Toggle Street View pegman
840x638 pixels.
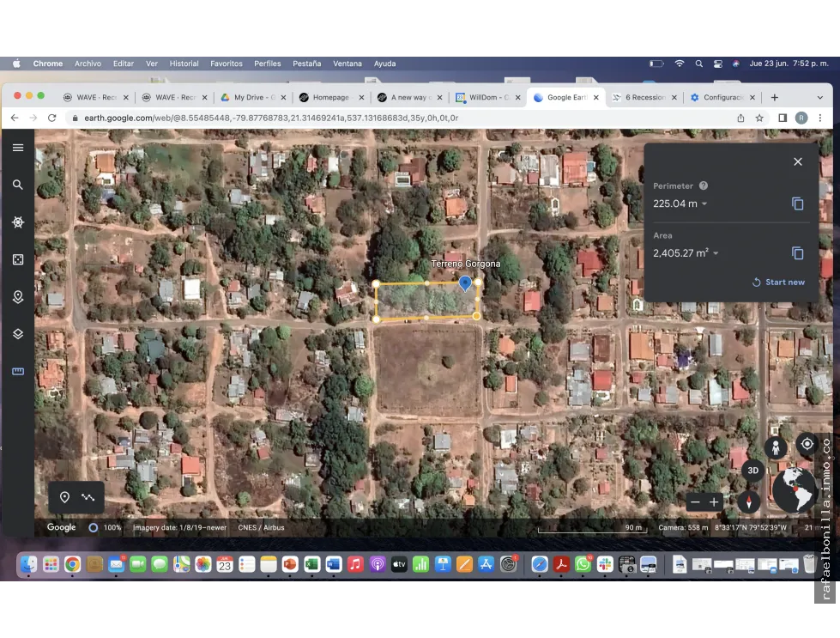pyautogui.click(x=775, y=447)
